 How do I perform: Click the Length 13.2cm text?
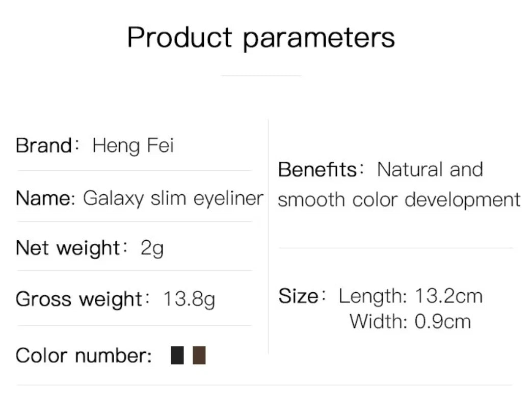pyautogui.click(x=410, y=296)
